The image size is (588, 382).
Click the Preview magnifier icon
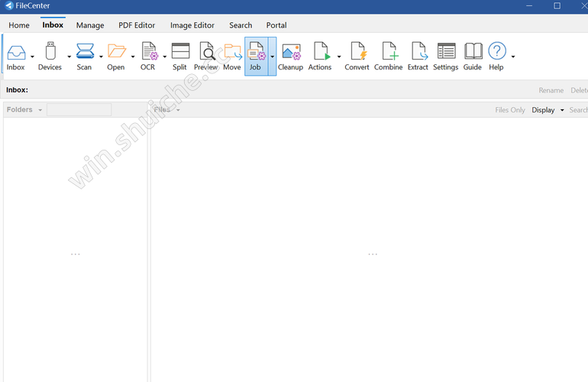(206, 52)
